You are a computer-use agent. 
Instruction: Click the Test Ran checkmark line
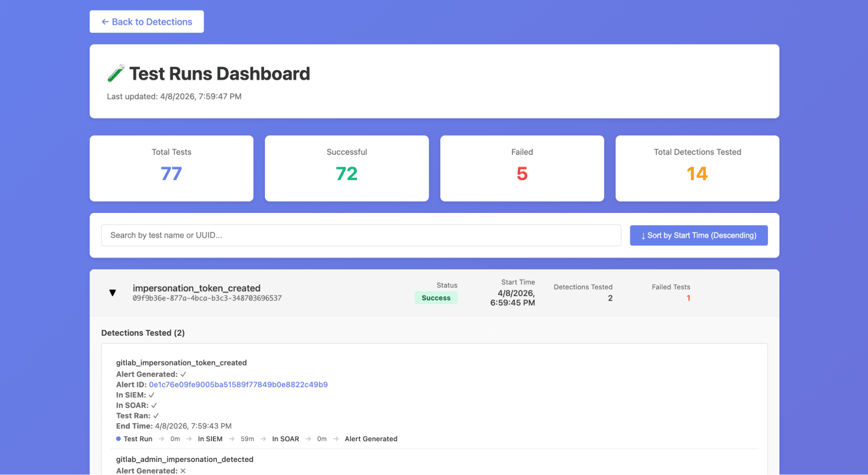point(137,416)
